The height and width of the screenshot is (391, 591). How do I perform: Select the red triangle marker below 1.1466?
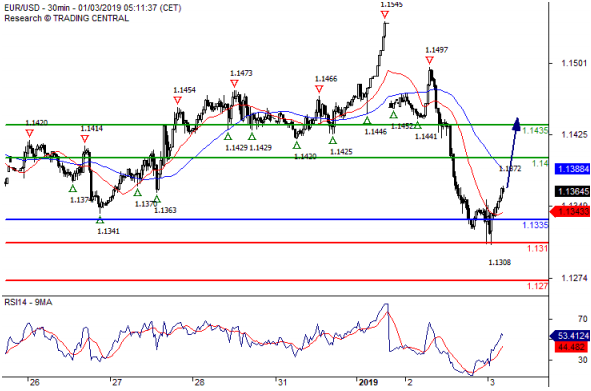(x=319, y=89)
